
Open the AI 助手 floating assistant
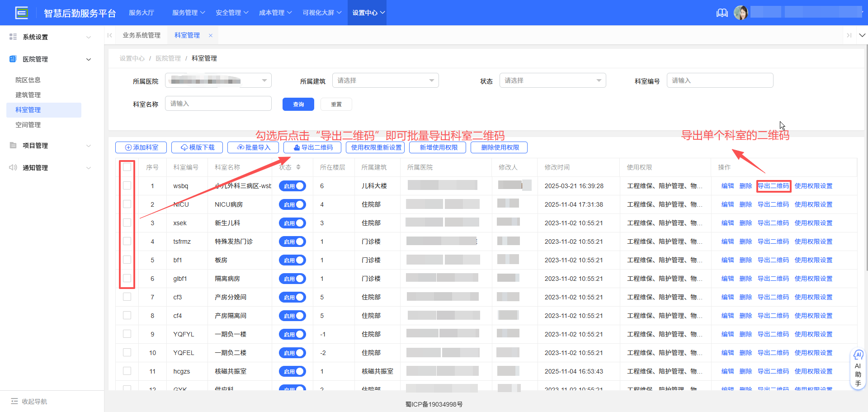[x=858, y=368]
